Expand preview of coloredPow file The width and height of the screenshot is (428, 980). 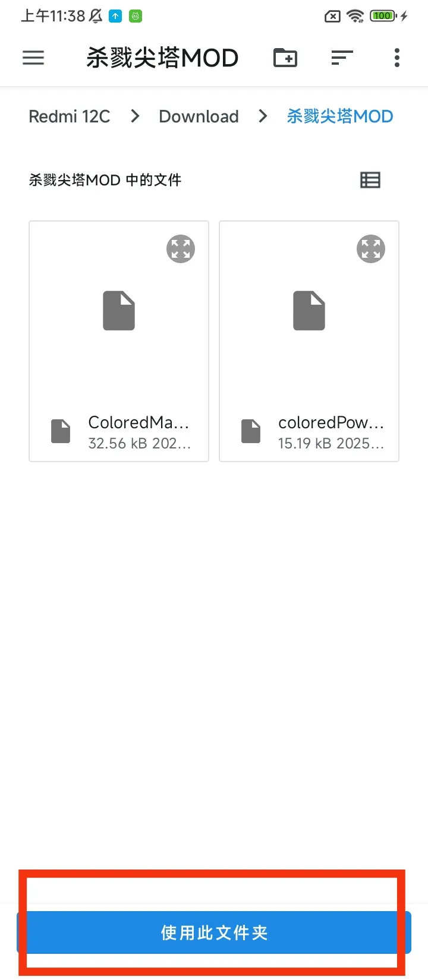click(x=371, y=249)
